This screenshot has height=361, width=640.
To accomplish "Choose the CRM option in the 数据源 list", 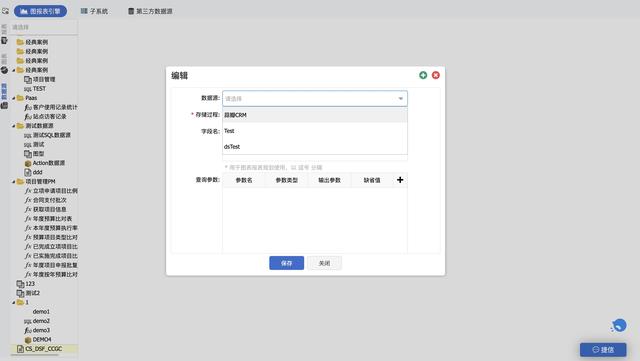I will coord(315,115).
